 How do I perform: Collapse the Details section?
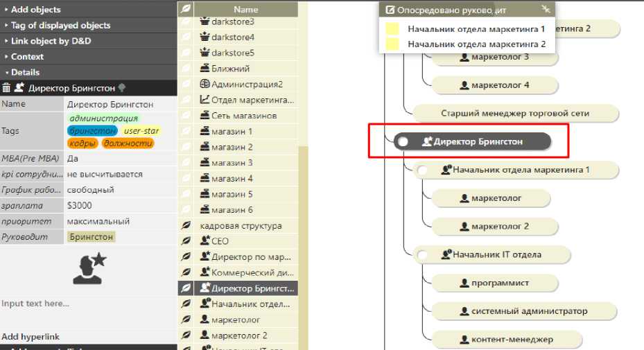pos(88,72)
